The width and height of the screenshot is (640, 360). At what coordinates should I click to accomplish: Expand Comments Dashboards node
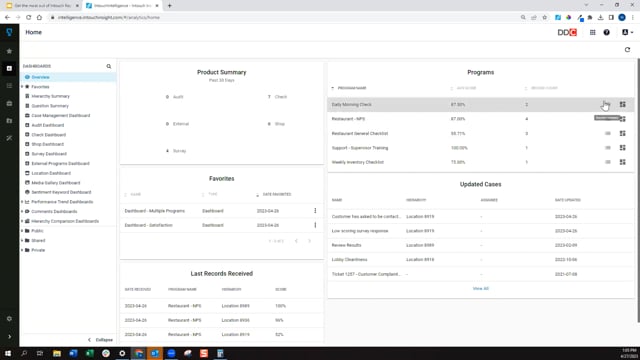pyautogui.click(x=22, y=211)
